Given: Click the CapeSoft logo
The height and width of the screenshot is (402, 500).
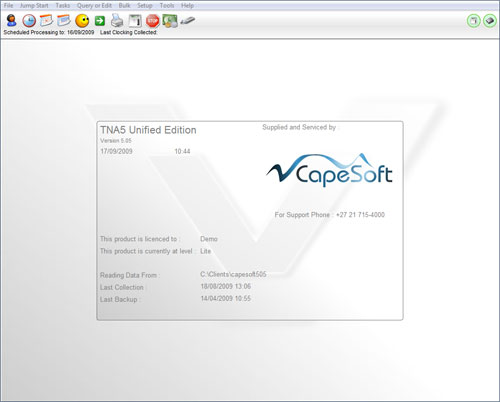Looking at the screenshot, I should pos(329,170).
